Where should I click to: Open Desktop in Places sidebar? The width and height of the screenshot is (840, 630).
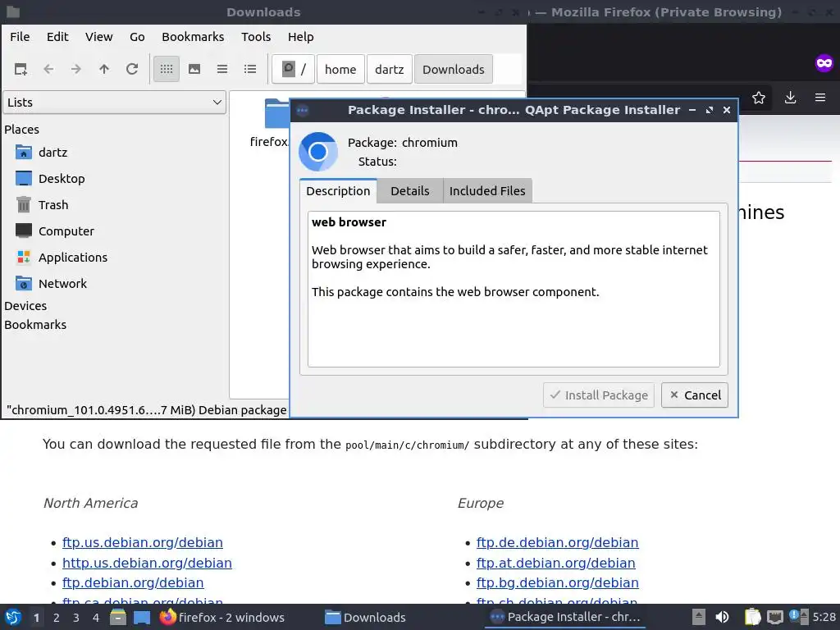click(x=62, y=178)
